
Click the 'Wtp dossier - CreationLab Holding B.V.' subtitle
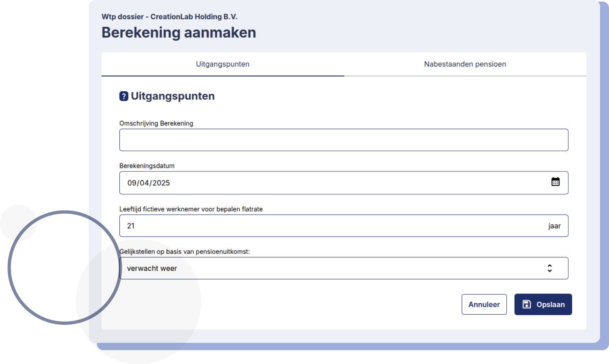(169, 17)
